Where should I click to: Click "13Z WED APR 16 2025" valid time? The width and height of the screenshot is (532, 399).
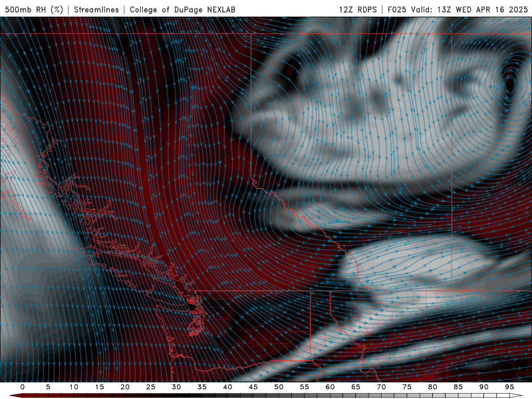click(x=482, y=9)
